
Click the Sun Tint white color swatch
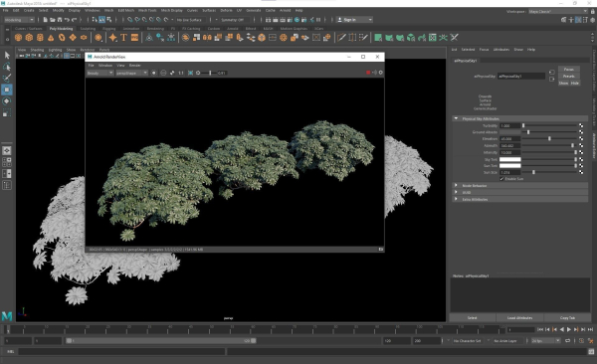tap(510, 166)
